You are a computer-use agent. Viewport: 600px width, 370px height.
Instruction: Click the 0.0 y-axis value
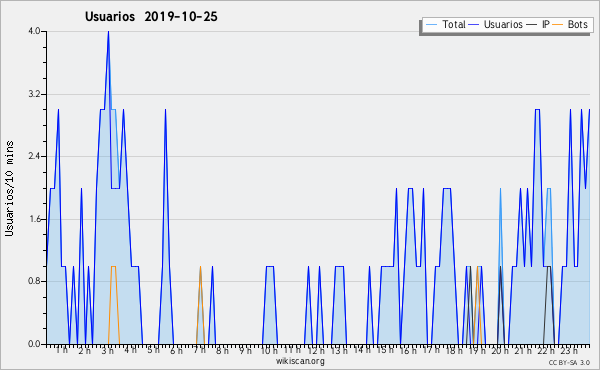34,344
